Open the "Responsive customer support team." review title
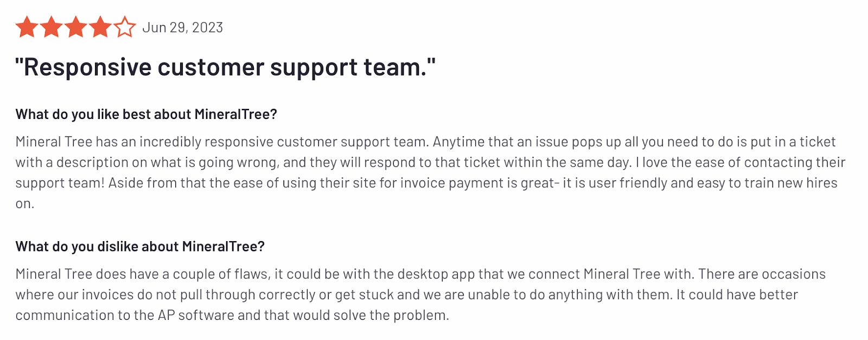The image size is (868, 340). point(225,67)
